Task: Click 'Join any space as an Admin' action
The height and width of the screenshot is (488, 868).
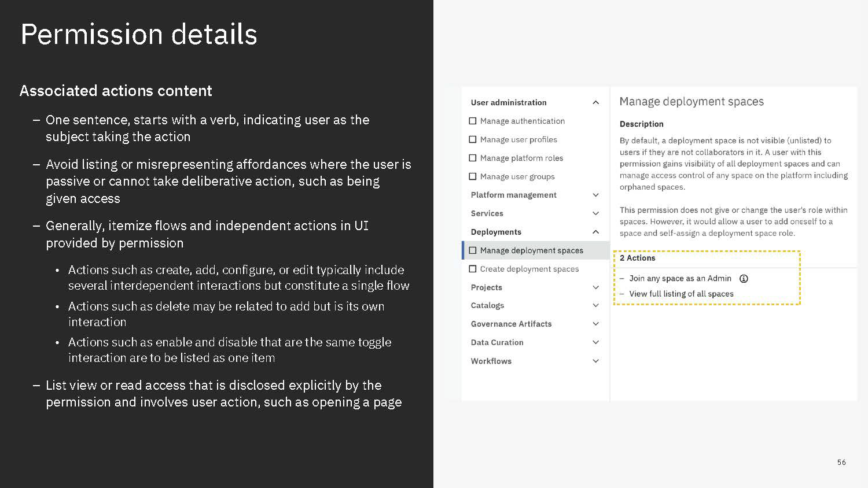Action: 681,279
